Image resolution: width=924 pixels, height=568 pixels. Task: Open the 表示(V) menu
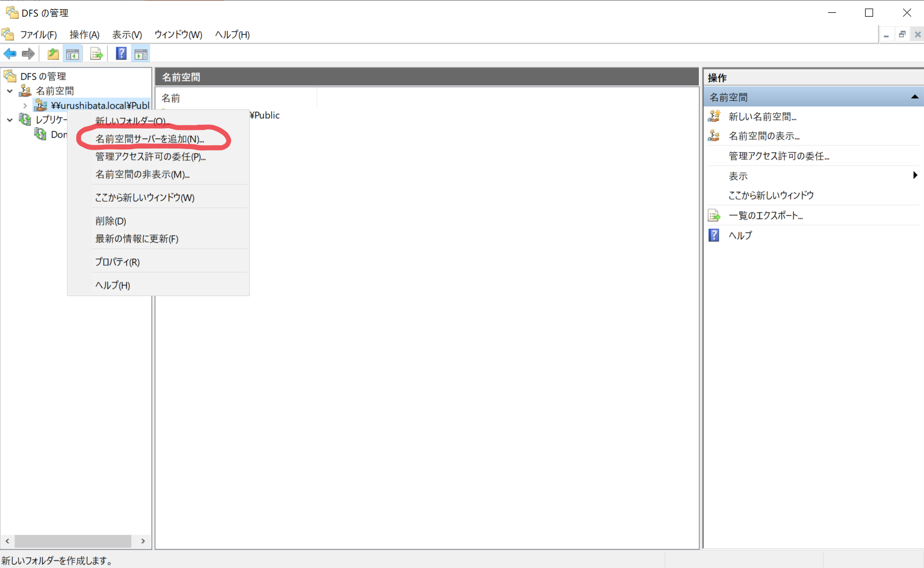click(x=127, y=35)
